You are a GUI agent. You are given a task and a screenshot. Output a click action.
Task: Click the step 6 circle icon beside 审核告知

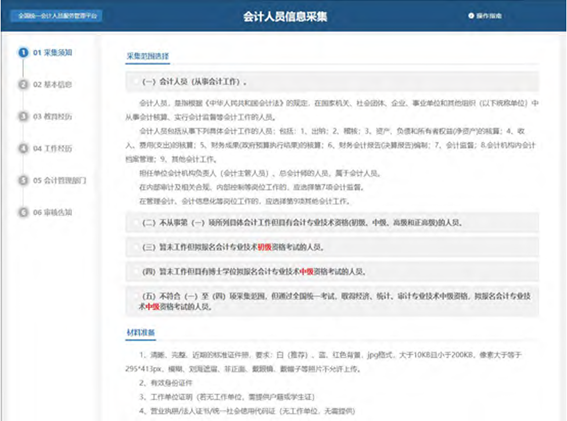point(23,212)
